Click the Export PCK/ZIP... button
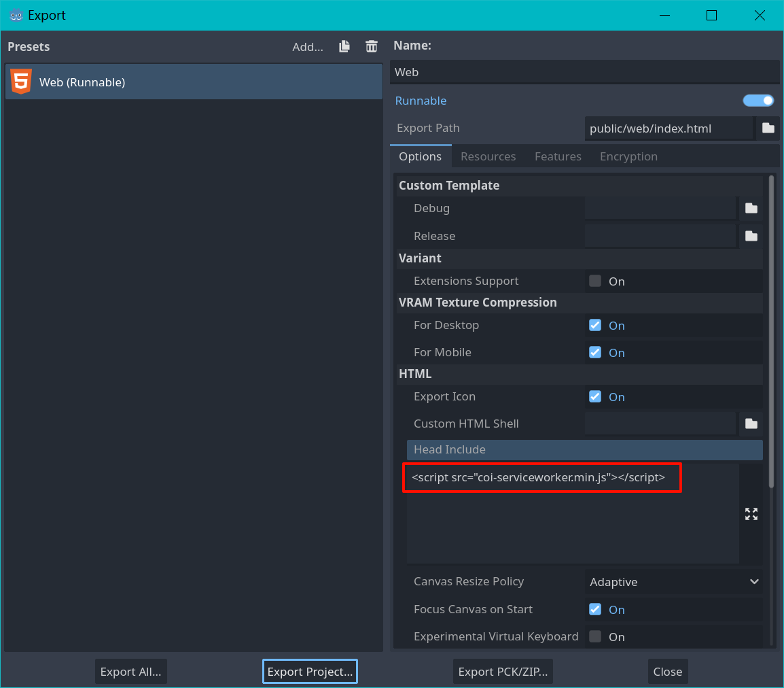 [x=503, y=672]
